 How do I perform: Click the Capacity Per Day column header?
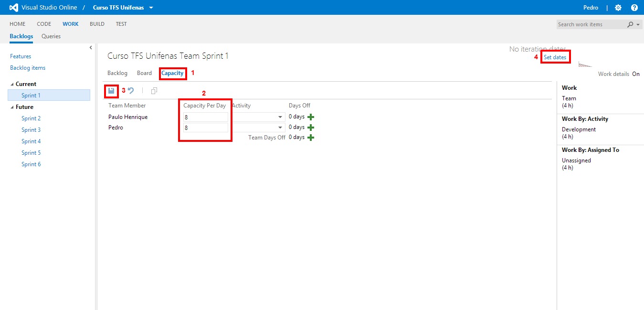pos(205,106)
